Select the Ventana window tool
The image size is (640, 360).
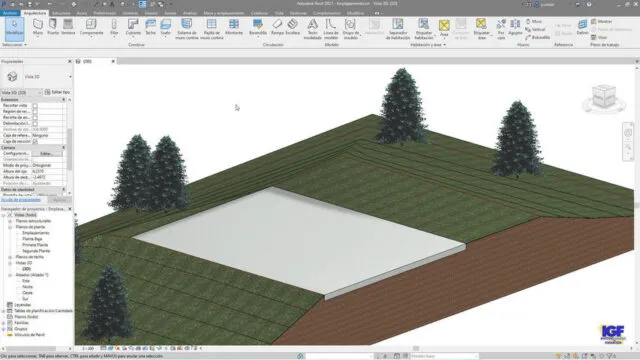pos(68,27)
